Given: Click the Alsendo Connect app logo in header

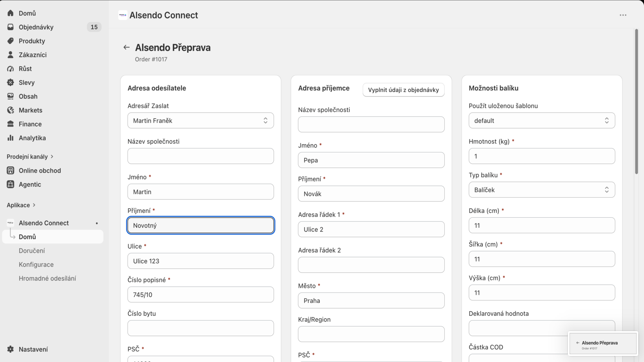Looking at the screenshot, I should 123,15.
